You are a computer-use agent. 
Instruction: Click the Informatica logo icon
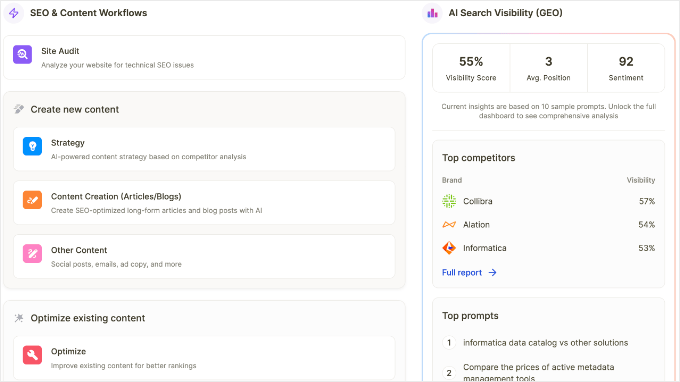coord(449,248)
